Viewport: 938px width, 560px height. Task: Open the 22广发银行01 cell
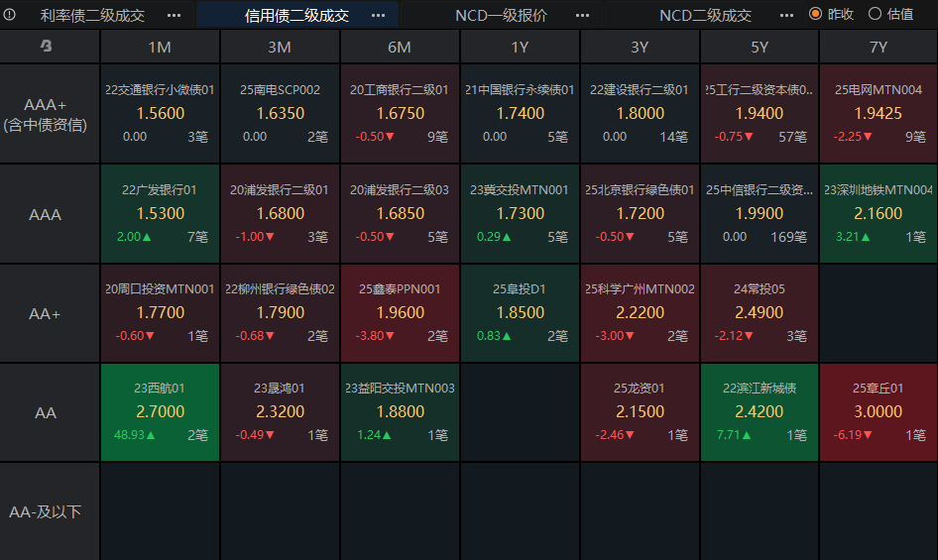coord(160,213)
